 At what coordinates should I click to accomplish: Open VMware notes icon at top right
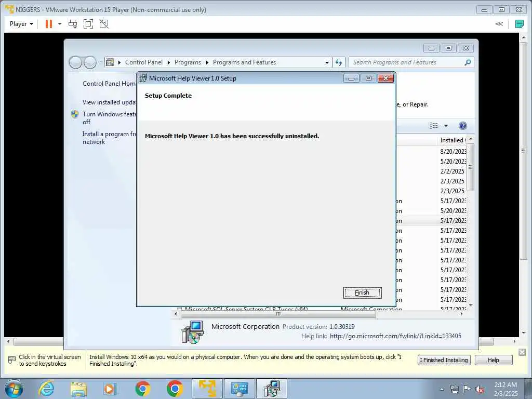519,24
